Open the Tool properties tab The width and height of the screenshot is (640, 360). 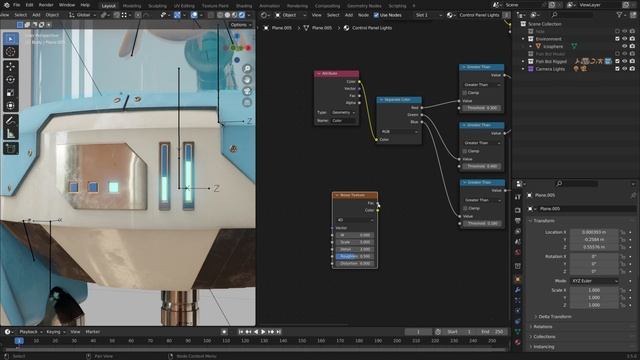point(518,197)
